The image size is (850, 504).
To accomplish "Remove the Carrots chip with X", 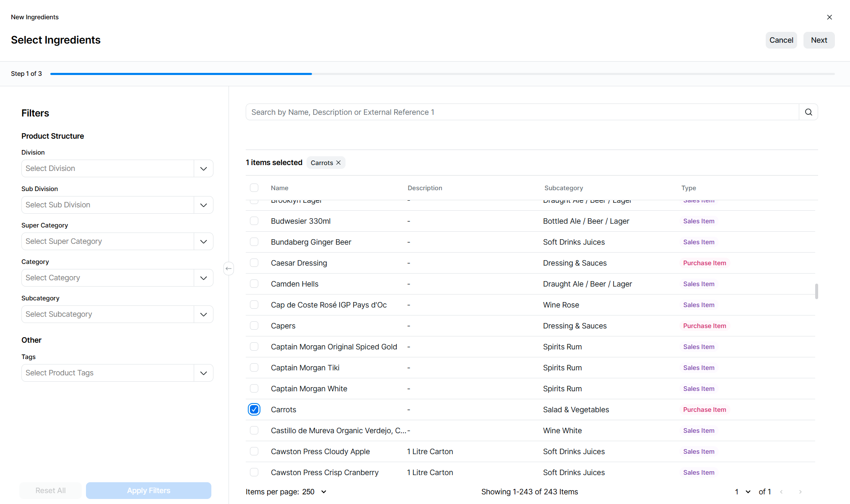I will click(x=338, y=163).
